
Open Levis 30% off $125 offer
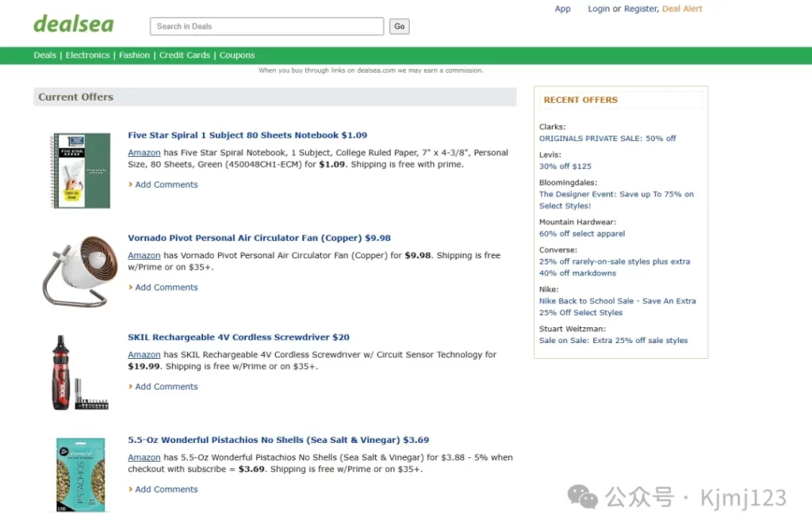point(565,166)
